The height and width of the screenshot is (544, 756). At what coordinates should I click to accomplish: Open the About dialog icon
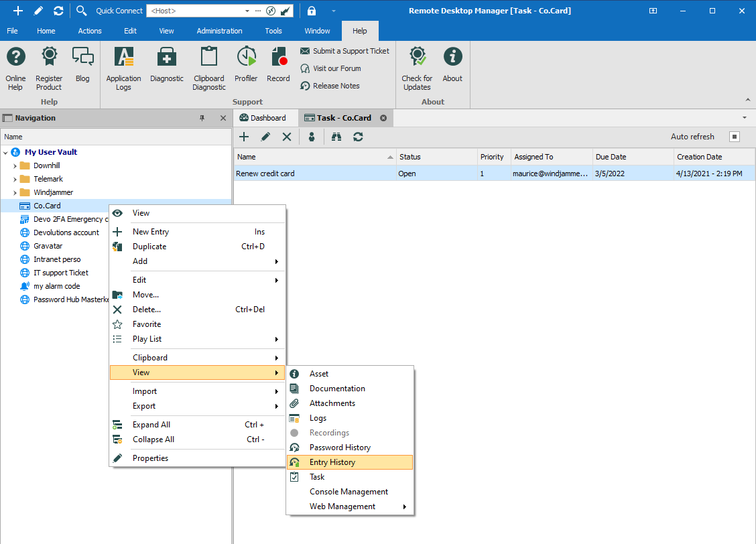coord(452,68)
